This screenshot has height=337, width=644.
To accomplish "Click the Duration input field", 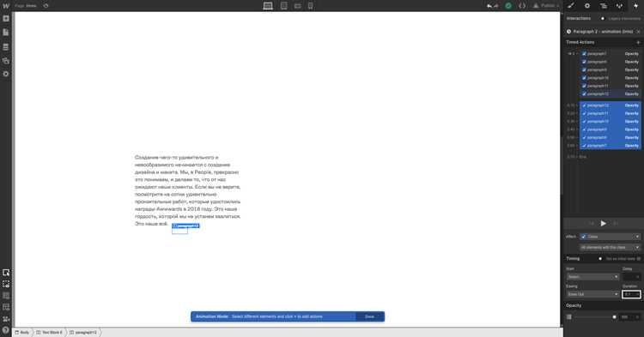I will coord(631,294).
